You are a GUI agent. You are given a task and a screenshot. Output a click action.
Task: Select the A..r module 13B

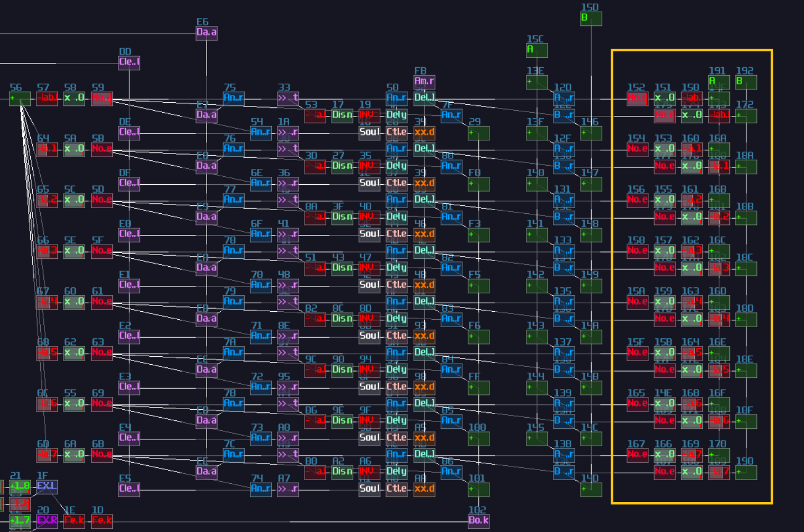click(x=564, y=455)
